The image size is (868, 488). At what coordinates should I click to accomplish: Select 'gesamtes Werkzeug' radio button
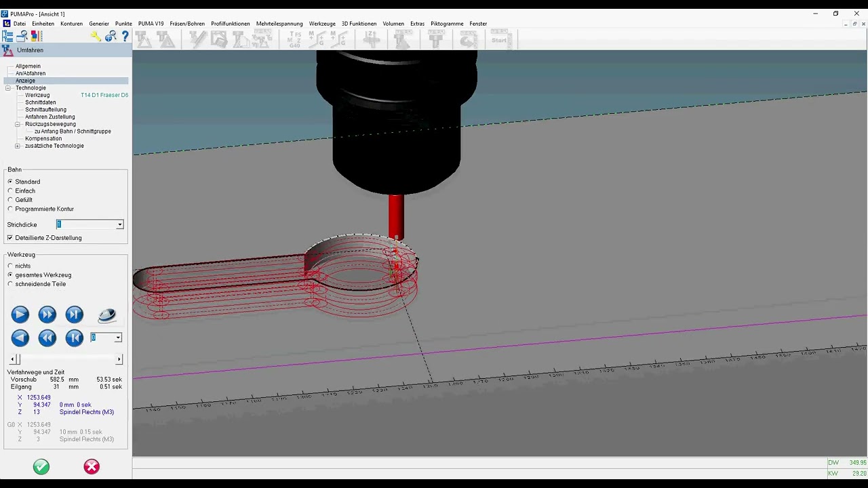(10, 275)
